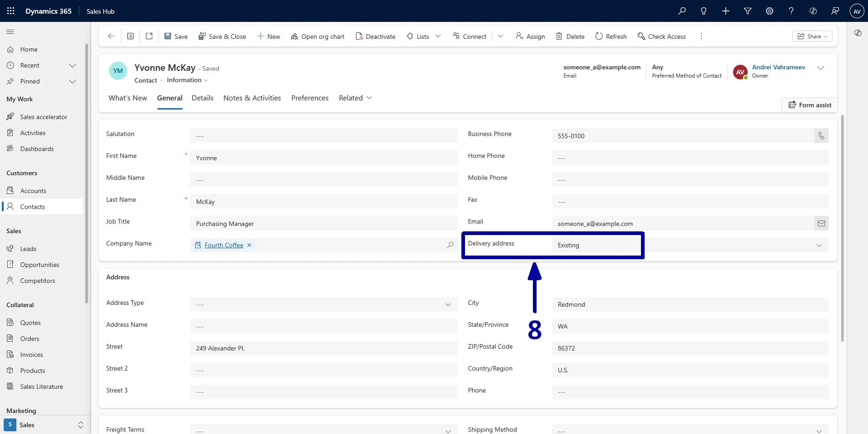Image resolution: width=868 pixels, height=434 pixels.
Task: Remove Fourth Coffee from Company Name
Action: coord(249,245)
